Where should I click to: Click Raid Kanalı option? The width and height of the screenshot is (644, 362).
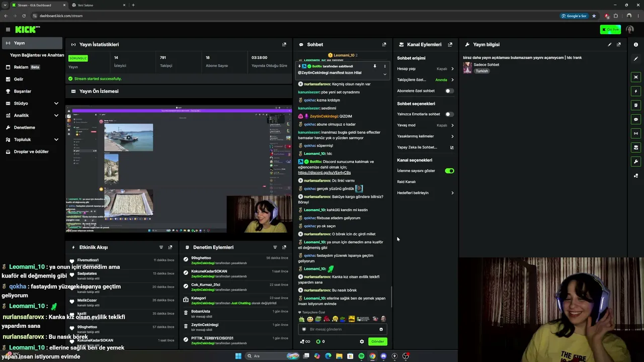(407, 182)
